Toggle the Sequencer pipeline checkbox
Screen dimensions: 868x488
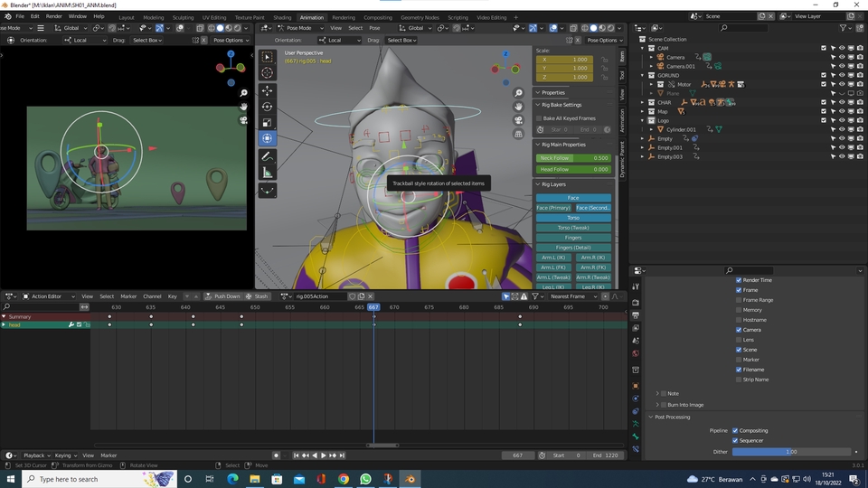pyautogui.click(x=735, y=440)
